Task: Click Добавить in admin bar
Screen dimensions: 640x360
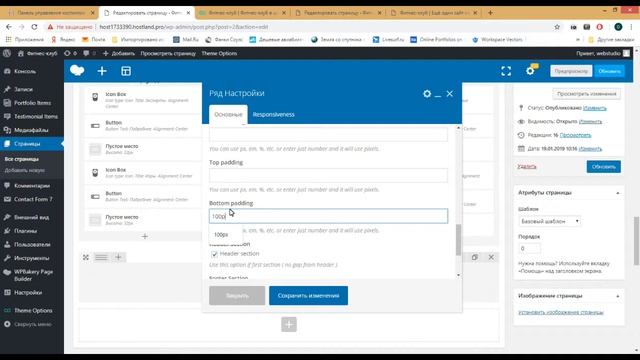Action: [x=118, y=53]
